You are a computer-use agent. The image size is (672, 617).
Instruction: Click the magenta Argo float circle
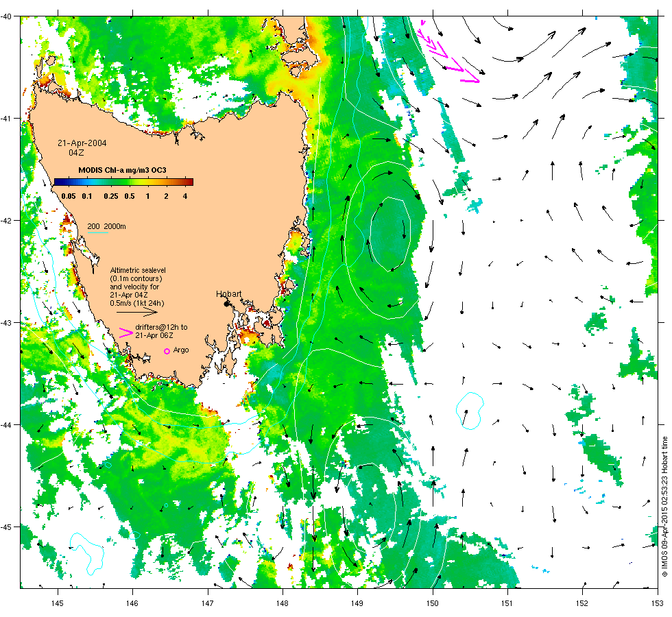pos(167,351)
